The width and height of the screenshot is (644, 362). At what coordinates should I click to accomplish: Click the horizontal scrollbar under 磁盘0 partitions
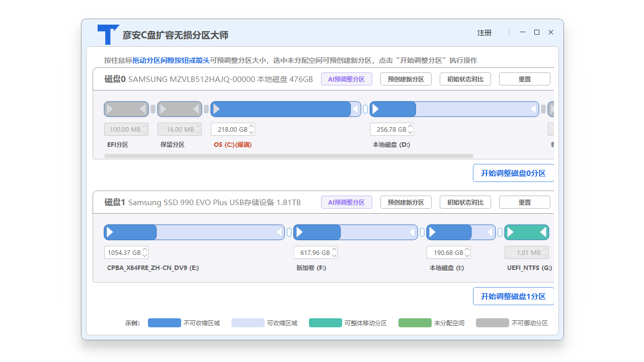pyautogui.click(x=289, y=156)
